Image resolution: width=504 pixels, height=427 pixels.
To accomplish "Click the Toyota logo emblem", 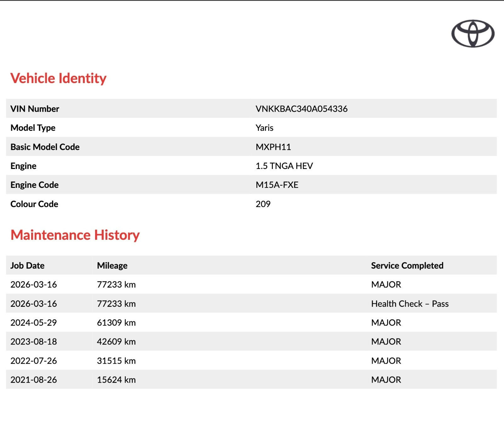I will pyautogui.click(x=472, y=34).
